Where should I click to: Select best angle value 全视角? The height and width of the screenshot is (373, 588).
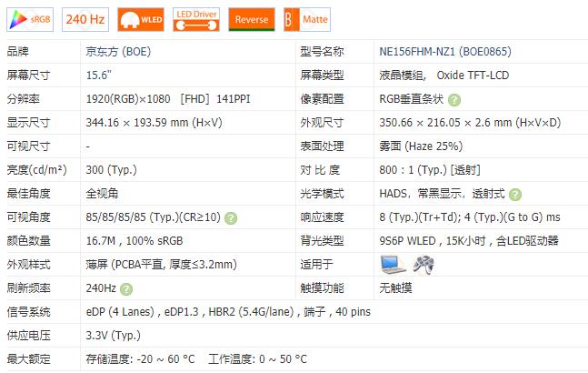pos(102,193)
